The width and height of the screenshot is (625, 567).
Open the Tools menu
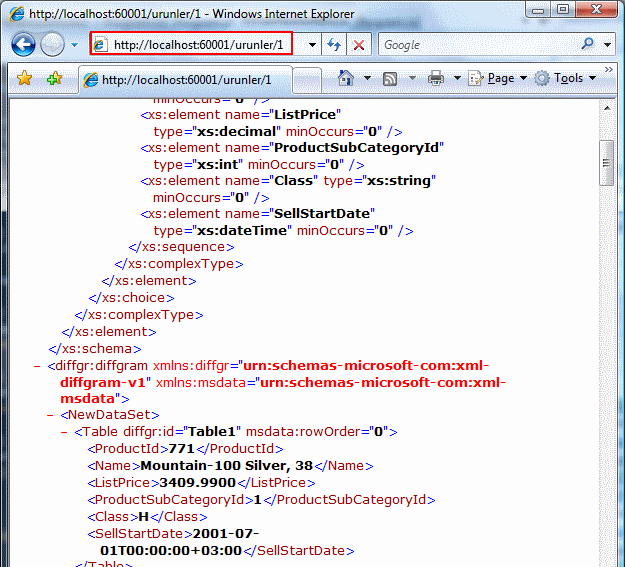pyautogui.click(x=566, y=78)
